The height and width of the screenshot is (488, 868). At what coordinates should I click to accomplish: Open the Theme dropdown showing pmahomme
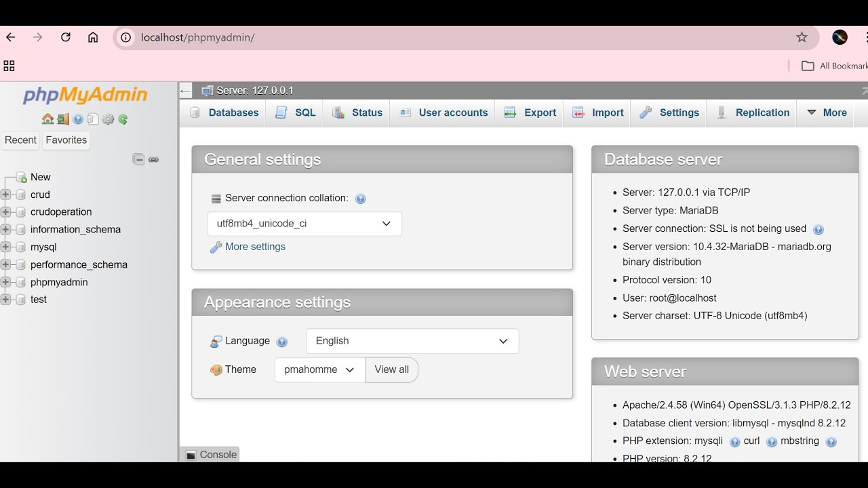(319, 369)
